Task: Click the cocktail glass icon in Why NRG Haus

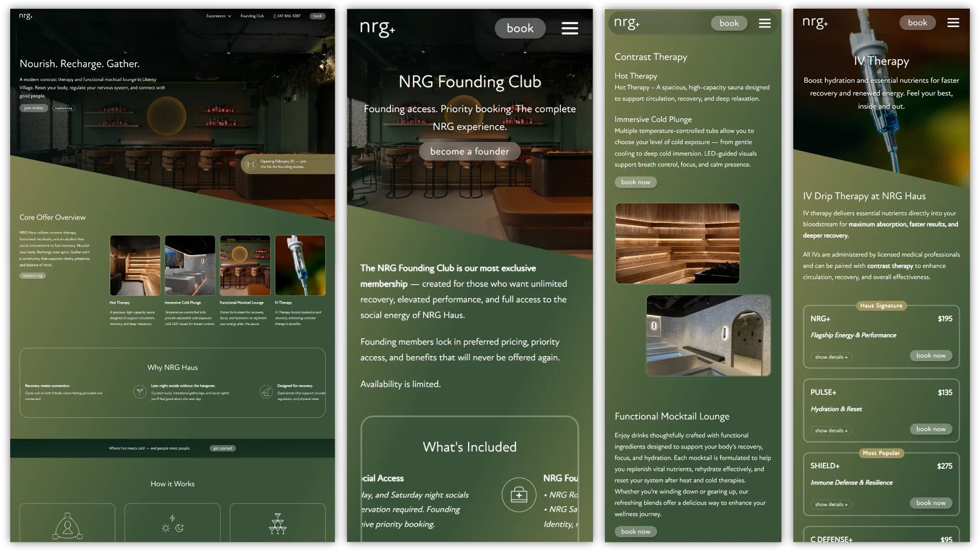Action: click(x=139, y=391)
